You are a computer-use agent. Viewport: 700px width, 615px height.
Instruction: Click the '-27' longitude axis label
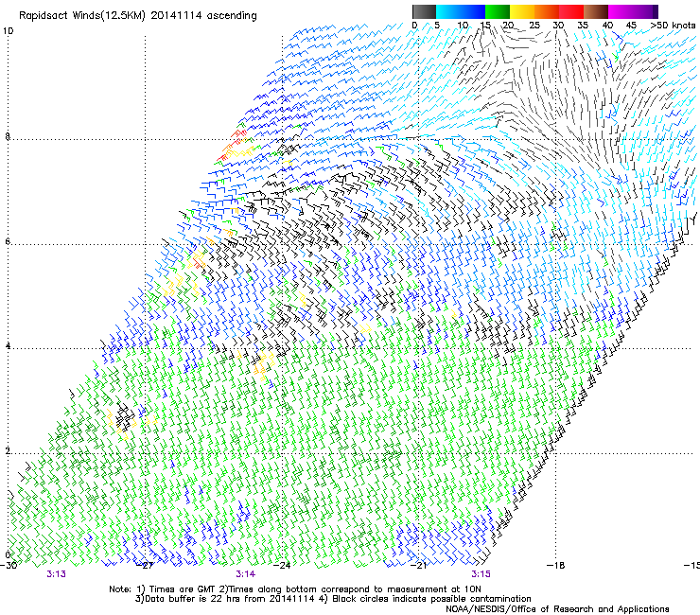(x=146, y=566)
